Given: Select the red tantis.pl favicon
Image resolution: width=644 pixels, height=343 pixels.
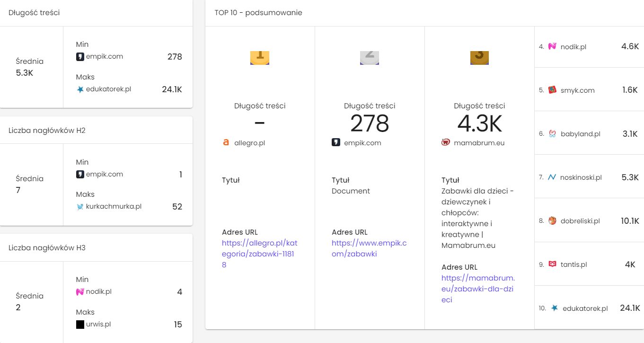Looking at the screenshot, I should 552,264.
